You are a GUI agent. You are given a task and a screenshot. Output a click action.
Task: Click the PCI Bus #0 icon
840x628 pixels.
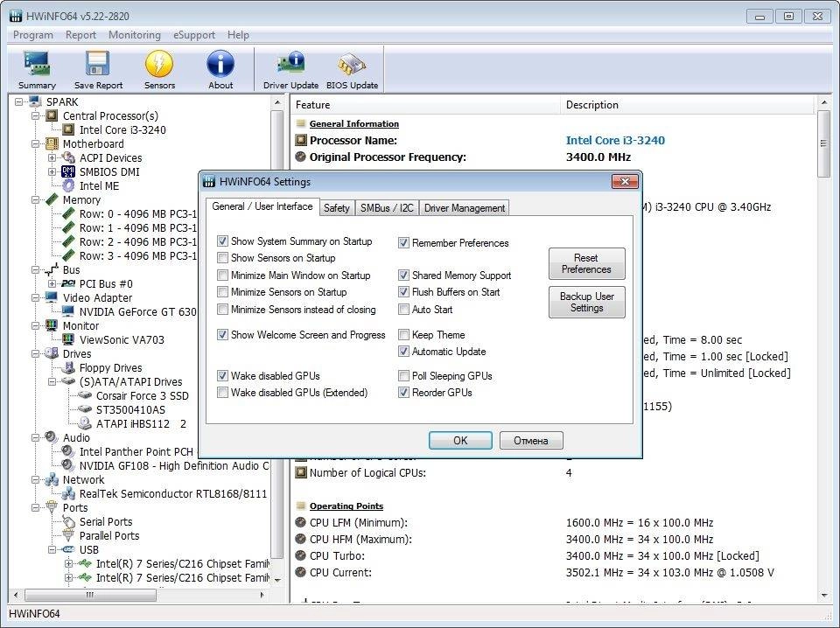68,283
